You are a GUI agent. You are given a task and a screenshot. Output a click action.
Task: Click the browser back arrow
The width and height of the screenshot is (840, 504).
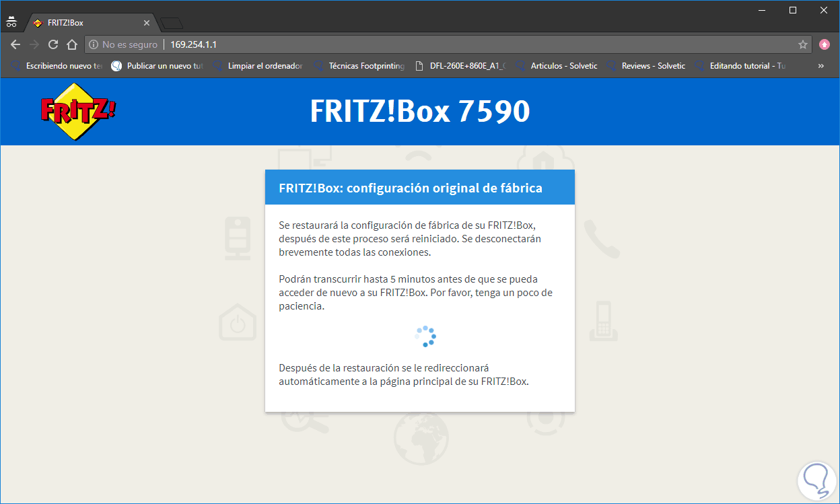point(15,44)
